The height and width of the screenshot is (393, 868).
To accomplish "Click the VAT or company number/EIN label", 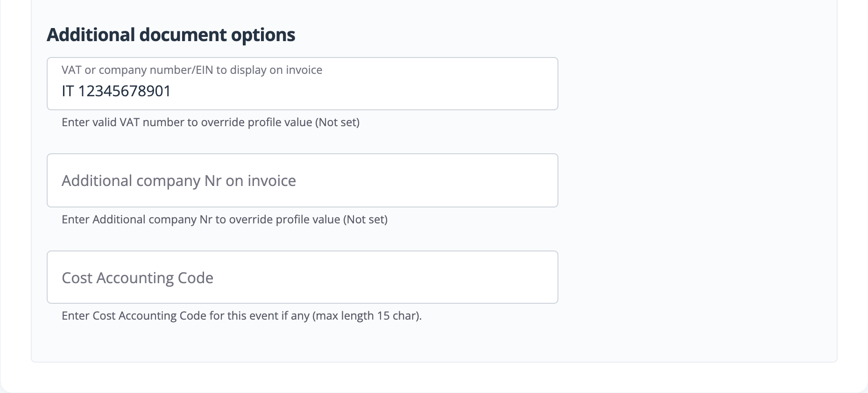I will [192, 70].
